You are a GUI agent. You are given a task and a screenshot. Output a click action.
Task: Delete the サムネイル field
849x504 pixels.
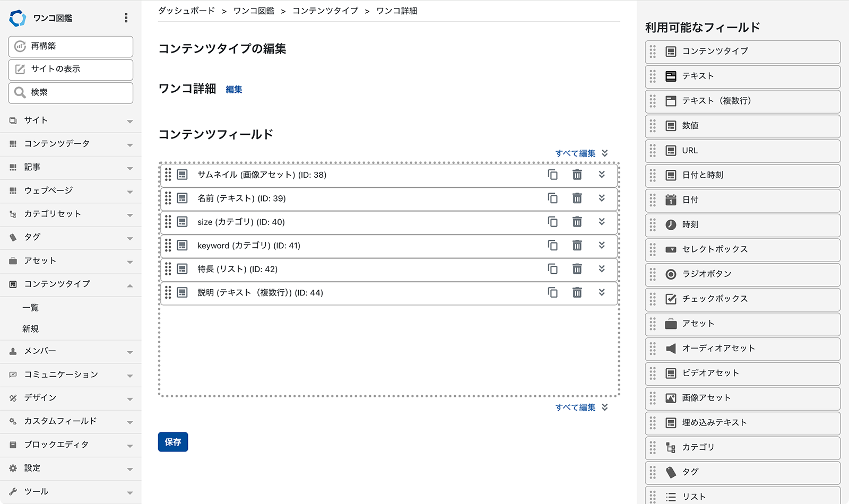[577, 175]
